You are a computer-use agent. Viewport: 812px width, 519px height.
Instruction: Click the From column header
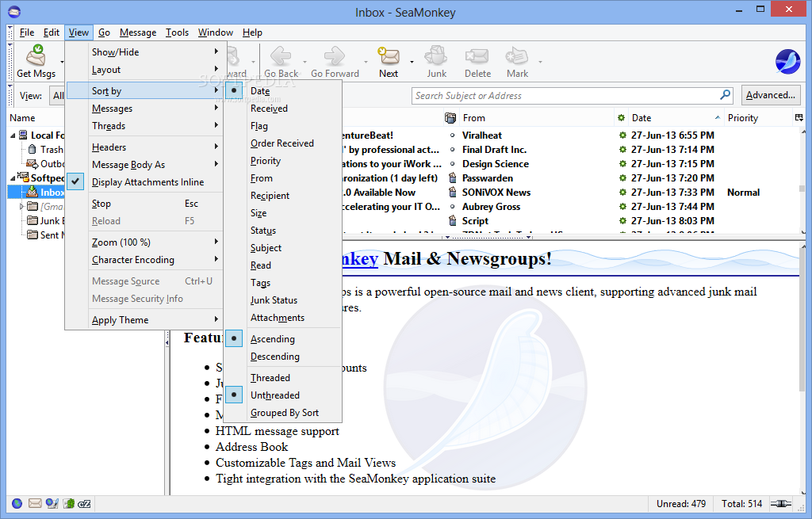[x=535, y=118]
